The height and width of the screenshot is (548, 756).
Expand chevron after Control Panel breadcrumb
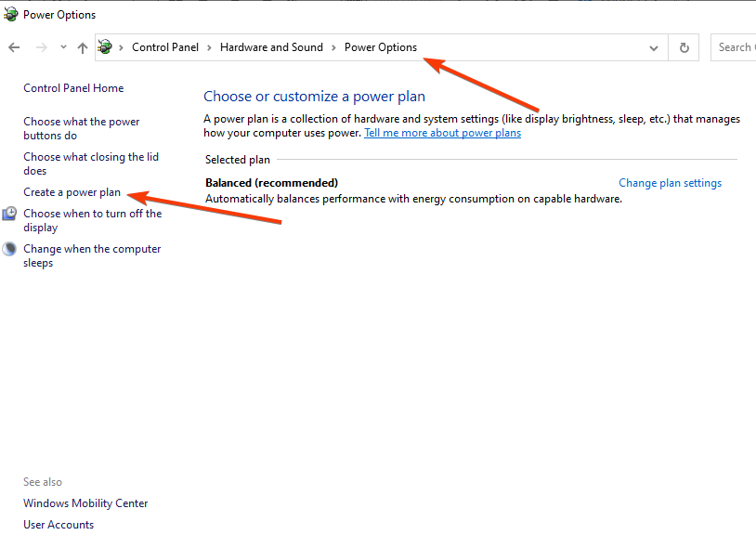[209, 47]
